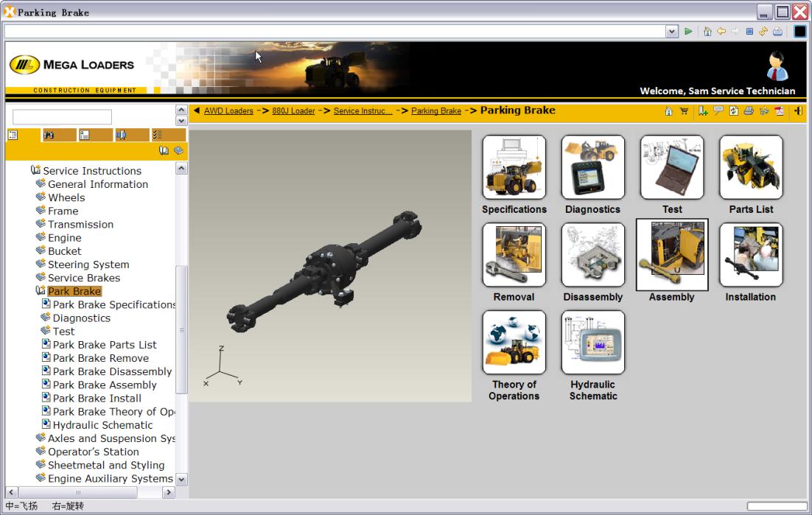The height and width of the screenshot is (515, 812).
Task: Expand the Service Brakes tree node
Action: click(41, 277)
